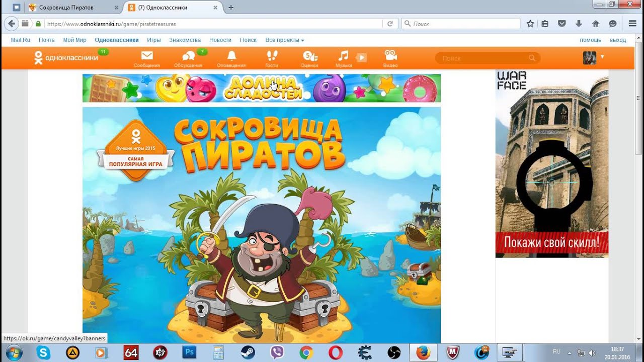The height and width of the screenshot is (362, 644).
Task: Open Opera from the taskbar
Action: [x=336, y=353]
